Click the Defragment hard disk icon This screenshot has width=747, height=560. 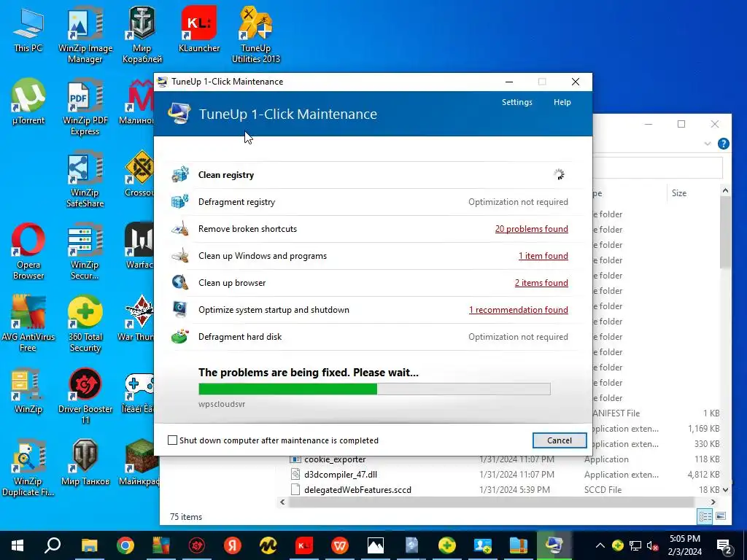click(180, 337)
